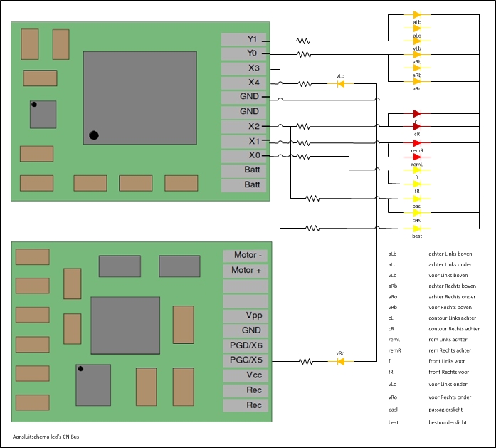Click the resistor on the Y1 line

[x=304, y=41]
